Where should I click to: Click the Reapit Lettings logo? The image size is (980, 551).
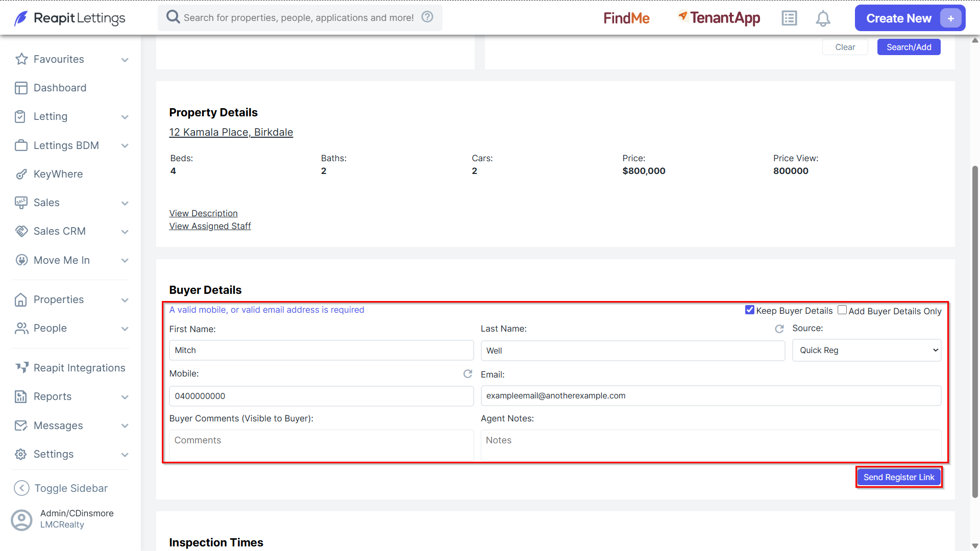pyautogui.click(x=70, y=18)
